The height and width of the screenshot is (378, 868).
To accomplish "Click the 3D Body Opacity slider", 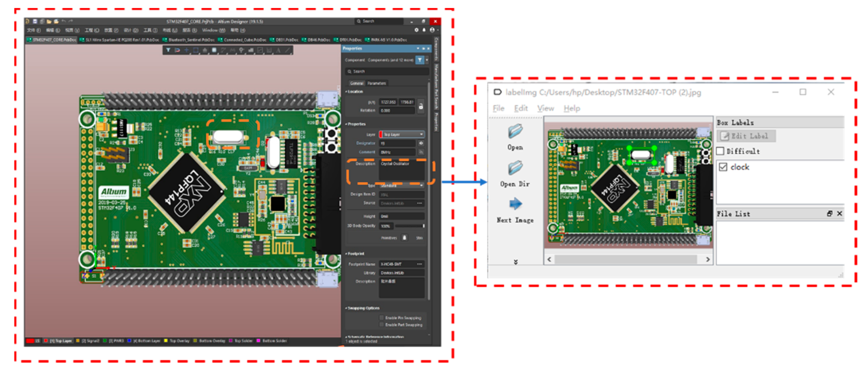I will [x=409, y=226].
